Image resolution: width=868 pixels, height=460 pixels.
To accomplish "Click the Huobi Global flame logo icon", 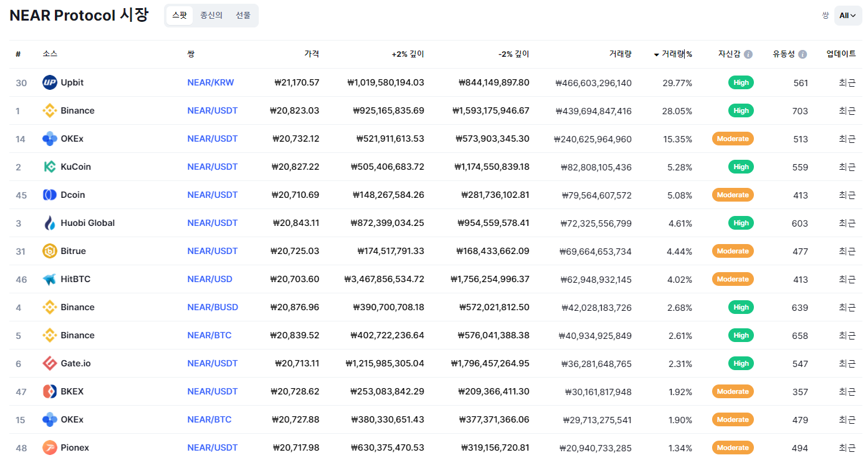I will coord(50,223).
